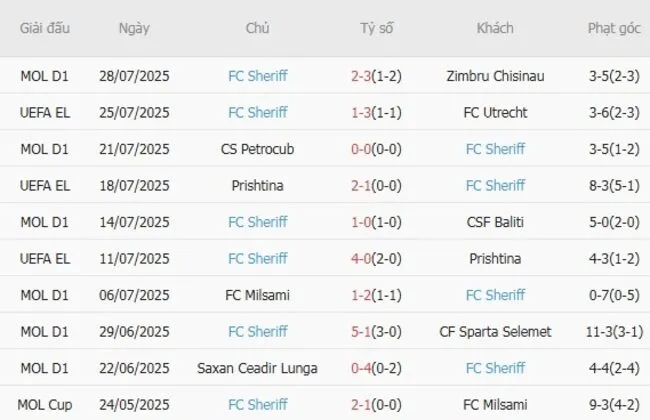The image size is (650, 420).
Task: Click FC Sheriff in the 14/07/2025 row
Action: [257, 222]
